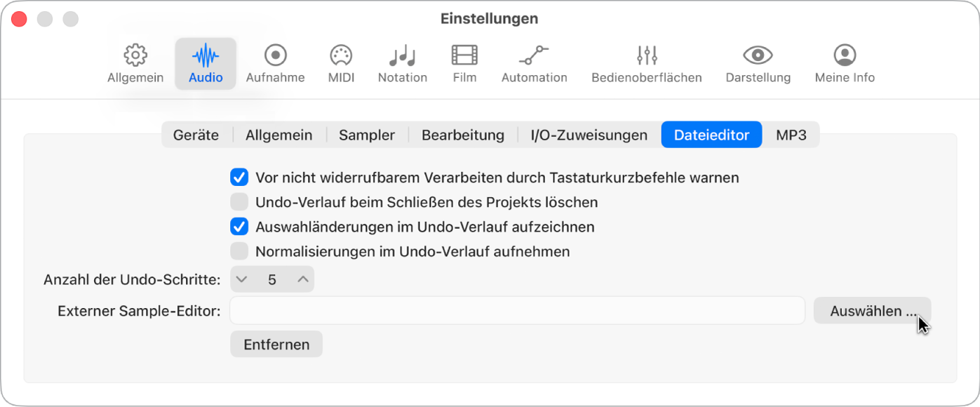Disable warning before irreversible processing
980x407 pixels.
[239, 178]
